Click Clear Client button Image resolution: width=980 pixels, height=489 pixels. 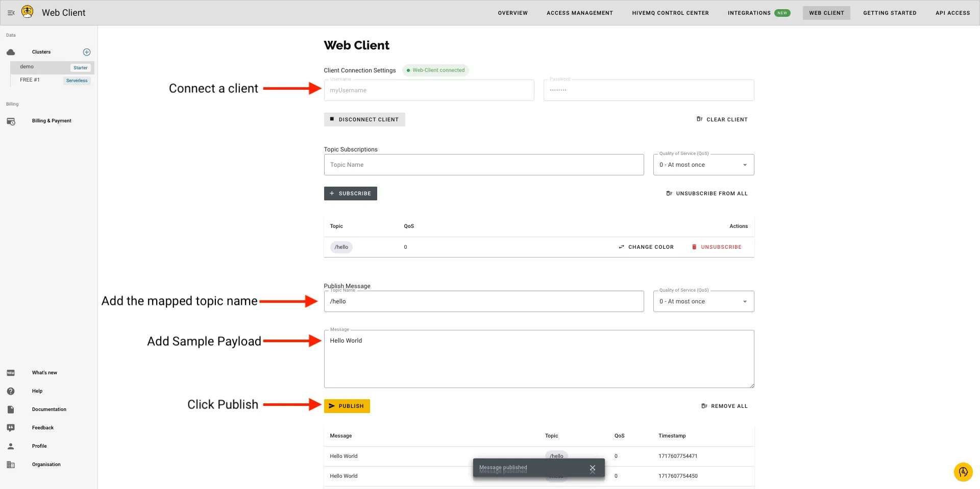click(x=722, y=119)
